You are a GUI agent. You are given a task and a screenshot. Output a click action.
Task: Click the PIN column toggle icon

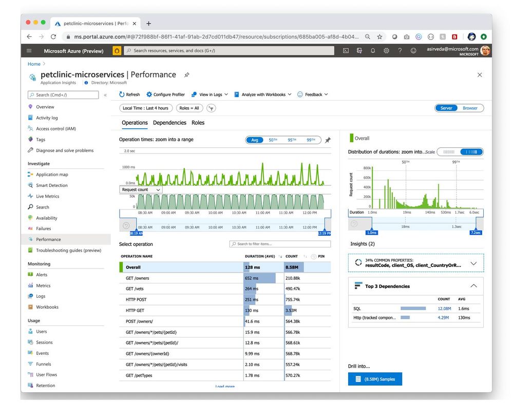point(313,256)
